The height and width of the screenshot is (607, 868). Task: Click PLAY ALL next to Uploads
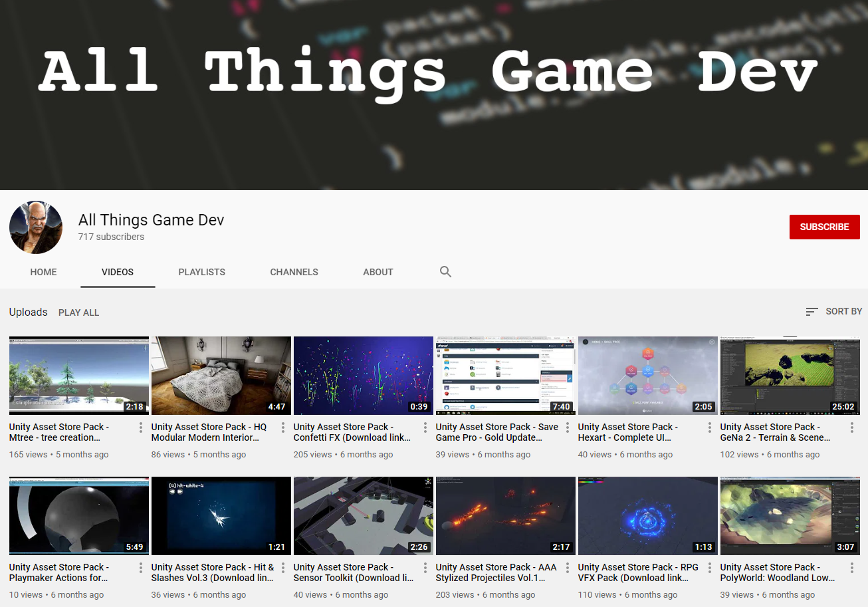(x=78, y=312)
